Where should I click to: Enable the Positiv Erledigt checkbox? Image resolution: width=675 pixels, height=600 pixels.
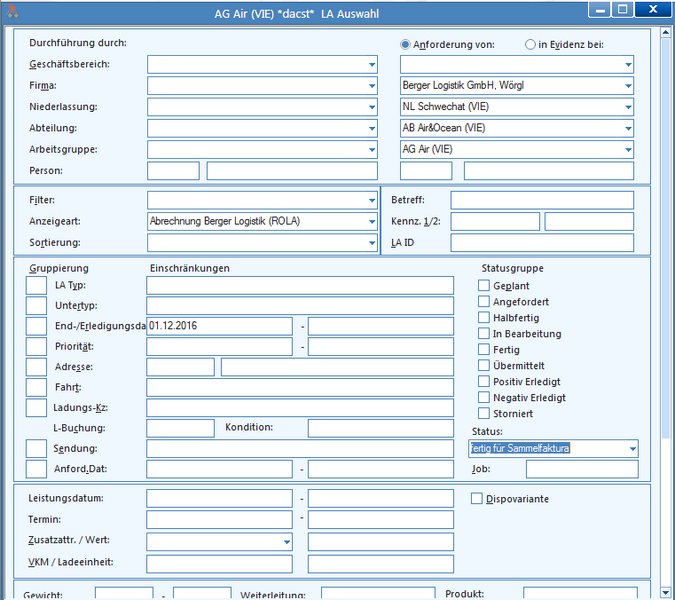click(x=484, y=381)
